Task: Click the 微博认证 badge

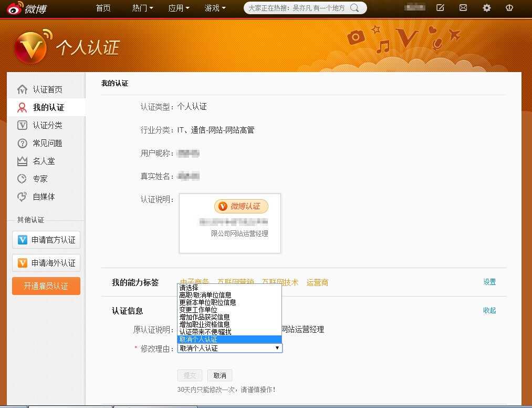Action: point(241,206)
